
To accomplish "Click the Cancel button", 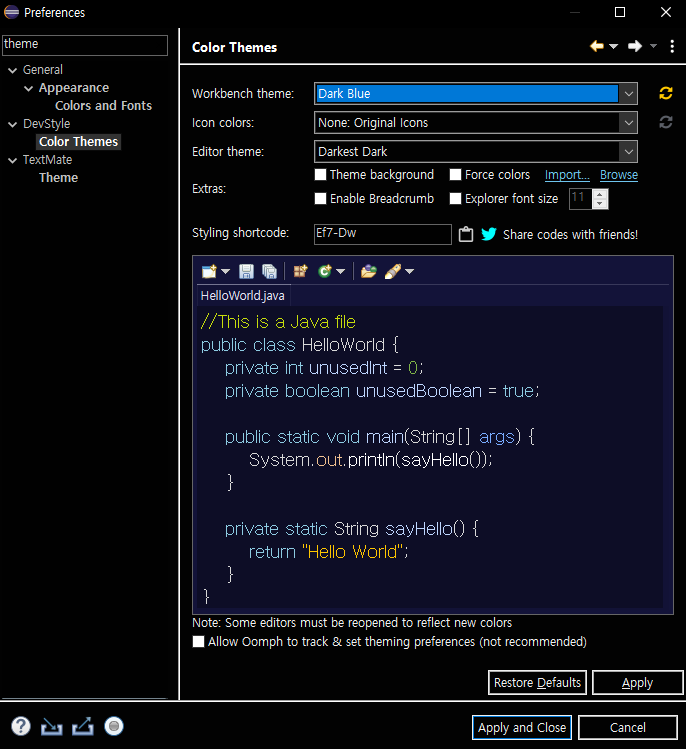I will pos(628,727).
